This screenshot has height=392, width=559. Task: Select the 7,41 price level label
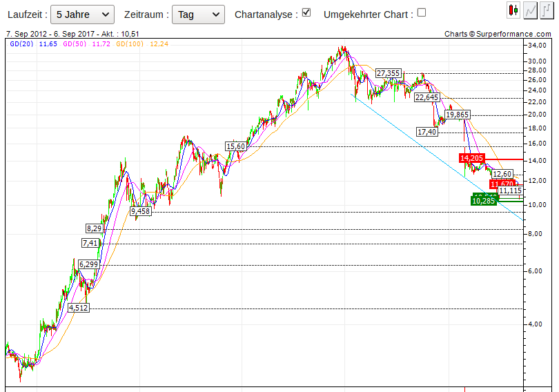coord(90,243)
